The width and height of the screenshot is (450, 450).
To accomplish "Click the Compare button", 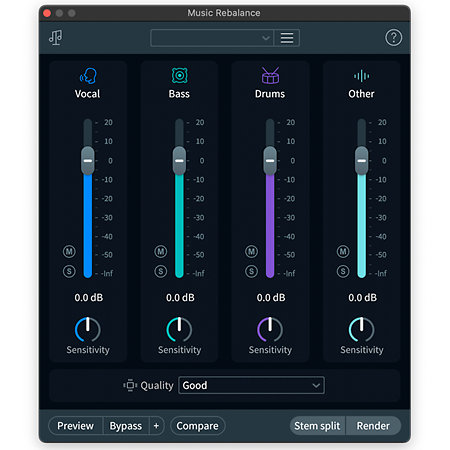I will (x=198, y=426).
